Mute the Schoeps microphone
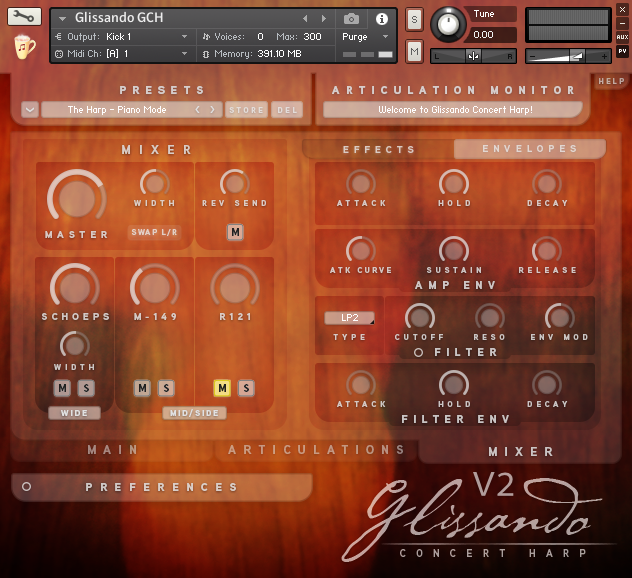Image resolution: width=632 pixels, height=578 pixels. (x=62, y=388)
